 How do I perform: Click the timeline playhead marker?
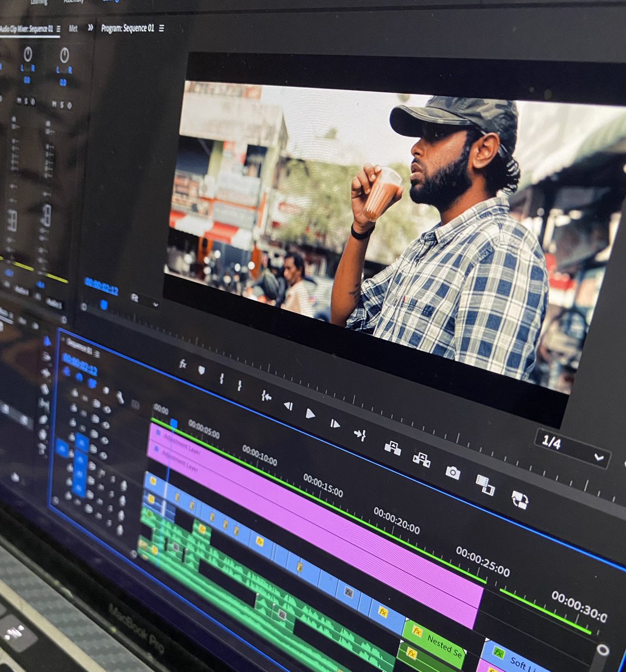pyautogui.click(x=174, y=424)
